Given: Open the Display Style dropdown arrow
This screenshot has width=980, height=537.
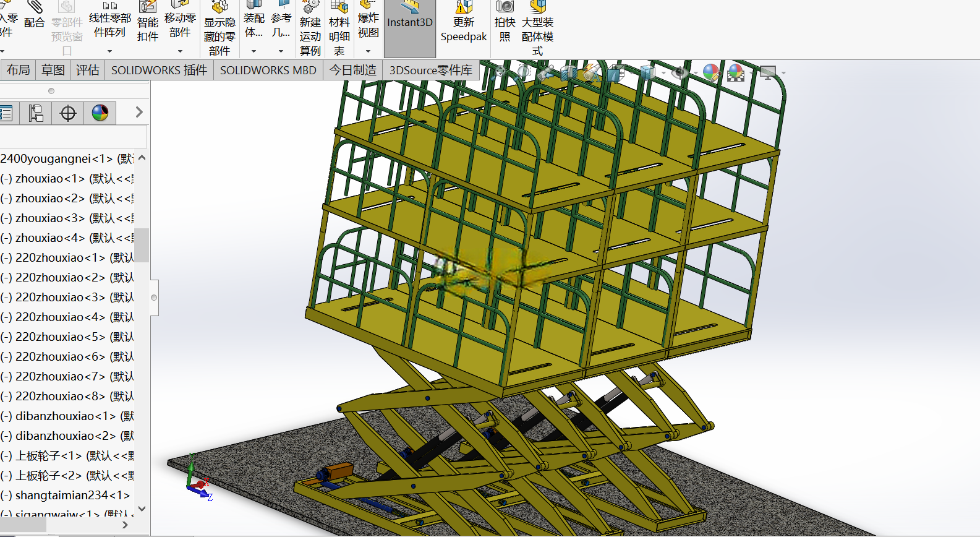Looking at the screenshot, I should click(x=663, y=73).
